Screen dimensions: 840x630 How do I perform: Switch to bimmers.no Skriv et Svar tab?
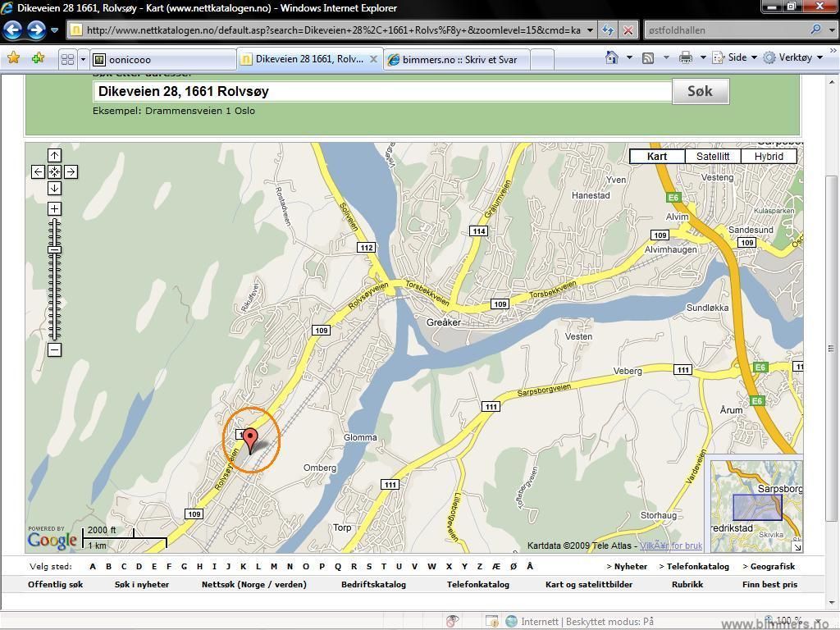(x=458, y=59)
